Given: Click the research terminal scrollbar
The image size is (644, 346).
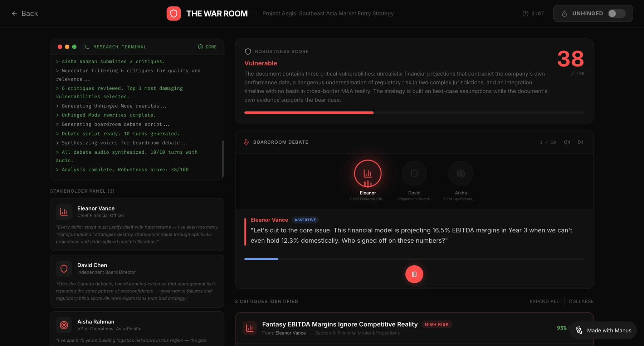Looking at the screenshot, I should [223, 159].
